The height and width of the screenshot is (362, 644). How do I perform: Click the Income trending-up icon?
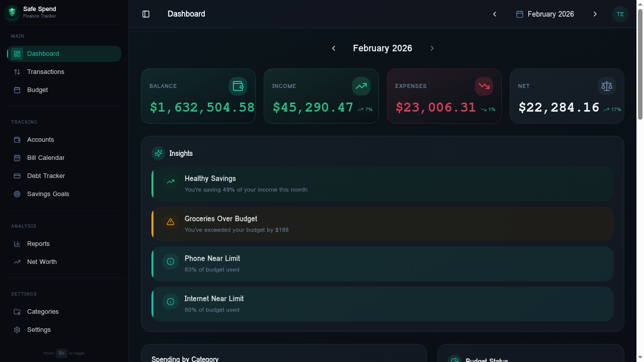click(x=361, y=86)
